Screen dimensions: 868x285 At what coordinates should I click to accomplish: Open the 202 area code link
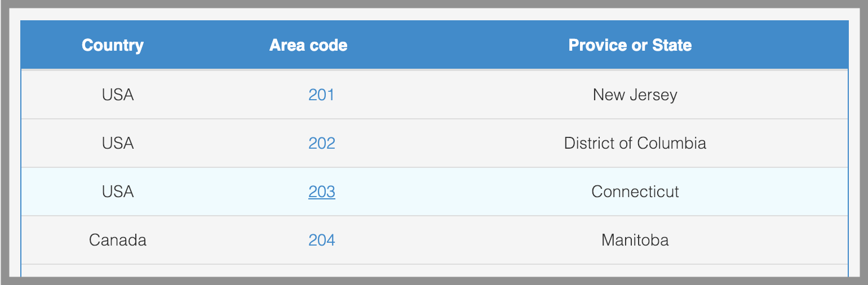point(321,143)
